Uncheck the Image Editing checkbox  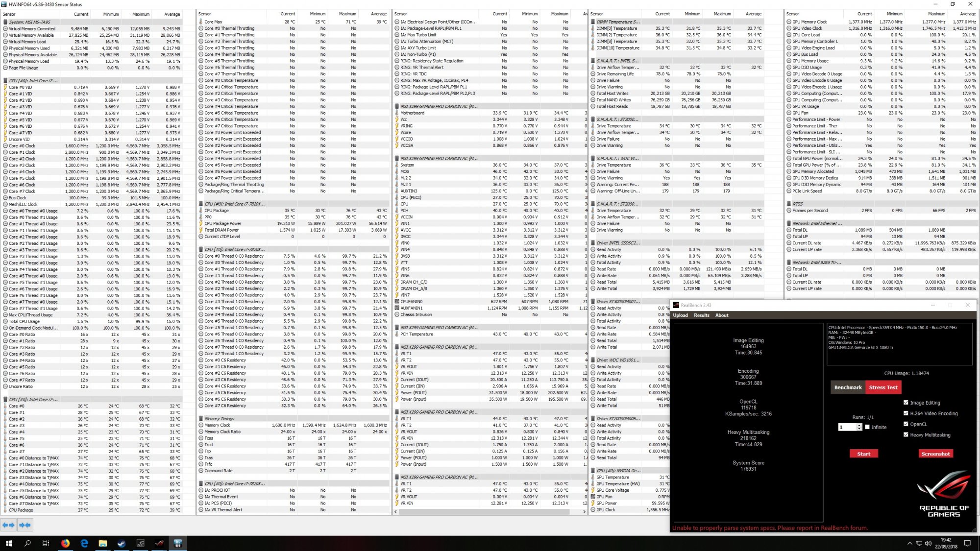(x=906, y=403)
